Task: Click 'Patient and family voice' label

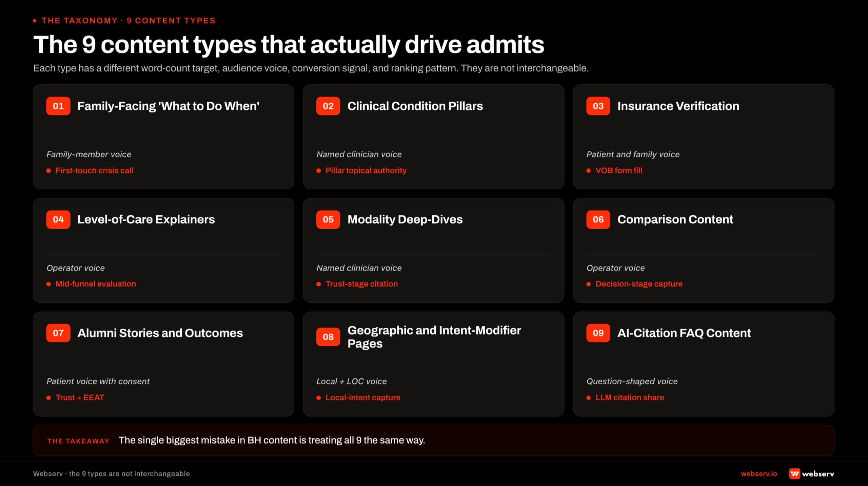Action: click(x=633, y=154)
